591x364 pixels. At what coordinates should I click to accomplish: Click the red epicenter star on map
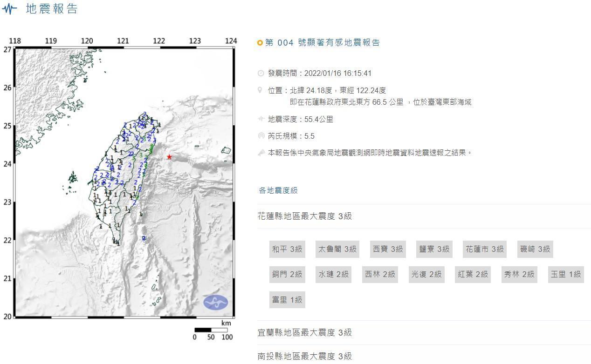169,157
